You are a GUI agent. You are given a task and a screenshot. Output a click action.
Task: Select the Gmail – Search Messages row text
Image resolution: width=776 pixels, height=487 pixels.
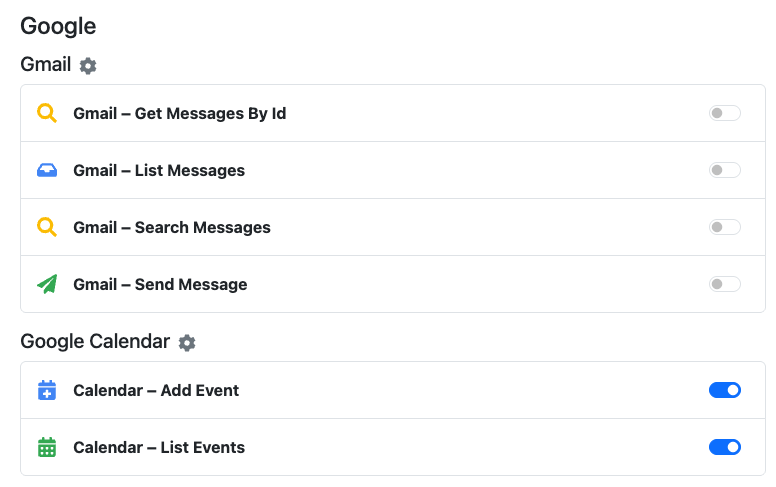pyautogui.click(x=172, y=227)
